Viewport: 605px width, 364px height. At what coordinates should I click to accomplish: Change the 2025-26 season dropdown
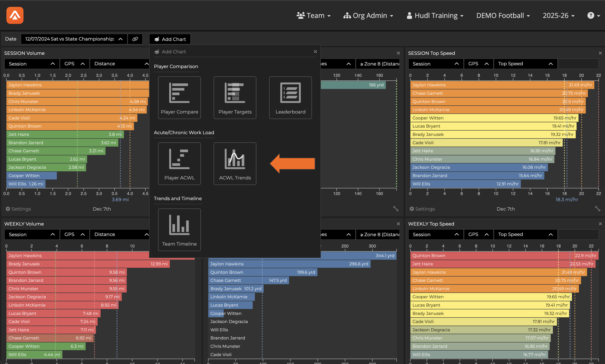559,15
